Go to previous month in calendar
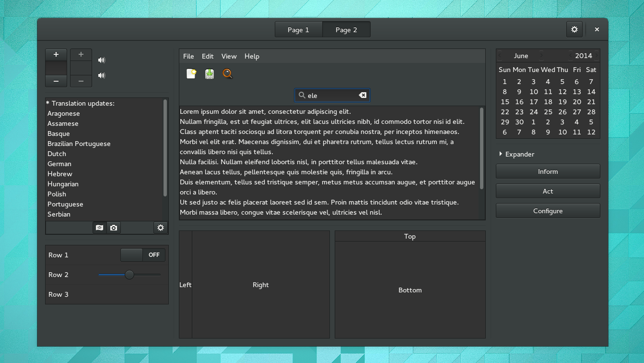Image resolution: width=644 pixels, height=363 pixels. 500,55
